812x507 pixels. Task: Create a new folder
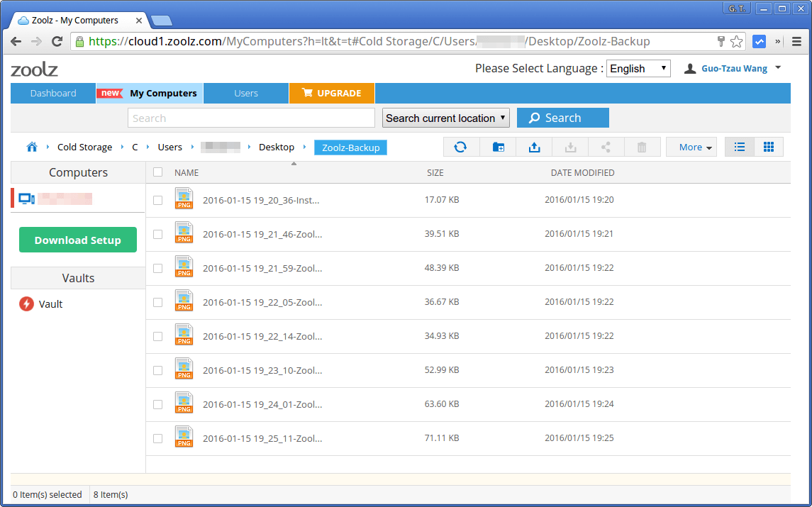498,147
